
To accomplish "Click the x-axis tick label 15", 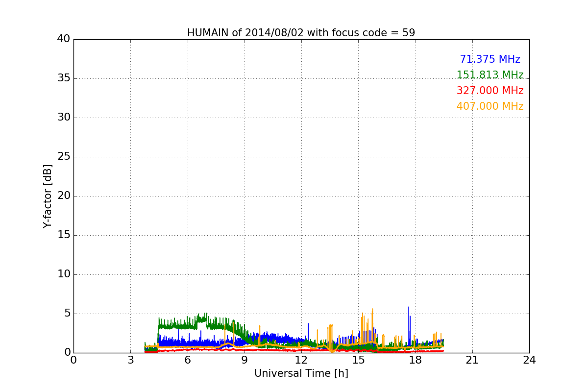I will point(358,360).
